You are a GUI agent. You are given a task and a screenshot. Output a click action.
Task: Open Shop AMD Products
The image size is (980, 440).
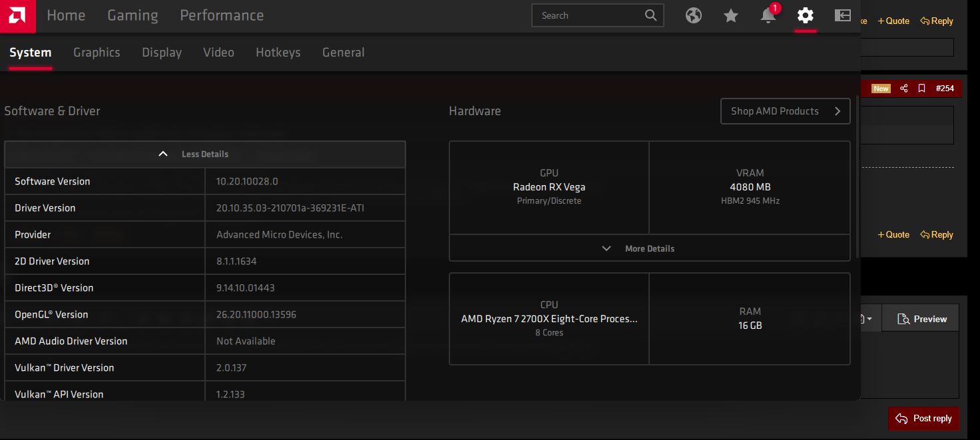tap(785, 111)
